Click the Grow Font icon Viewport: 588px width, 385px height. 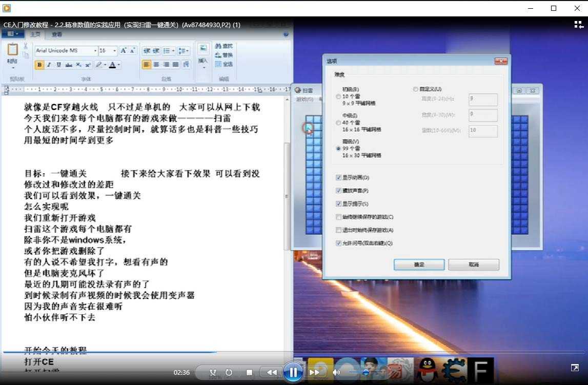click(123, 51)
